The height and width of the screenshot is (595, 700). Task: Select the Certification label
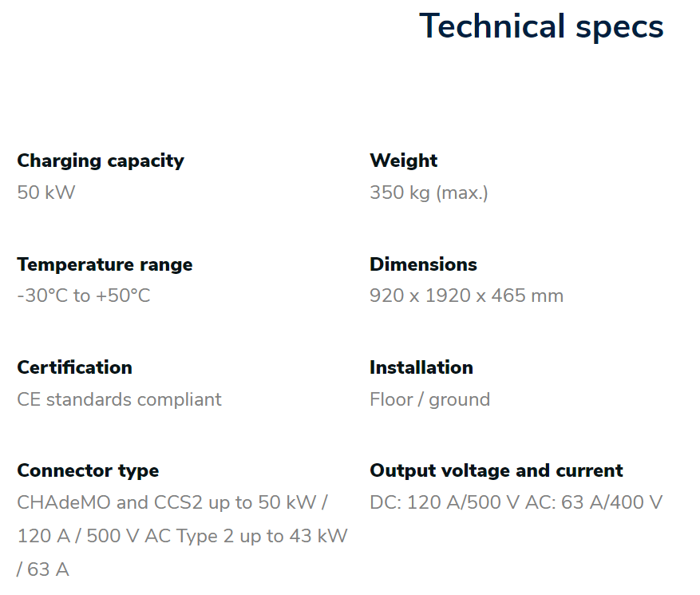(74, 367)
